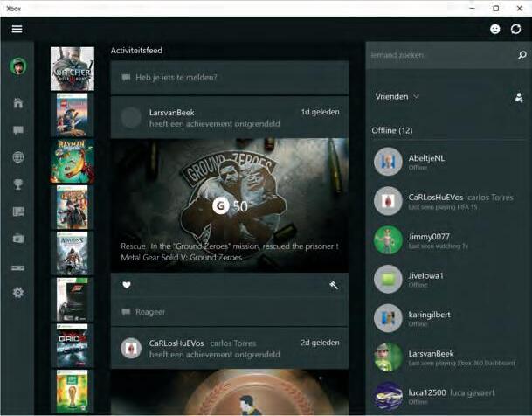532x416 pixels.
Task: Minimize the Xbox window
Action: tap(472, 8)
